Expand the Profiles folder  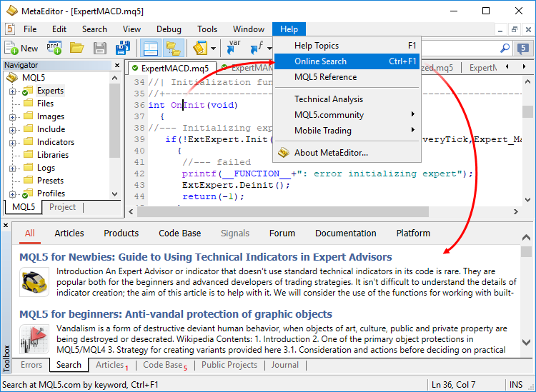(12, 194)
